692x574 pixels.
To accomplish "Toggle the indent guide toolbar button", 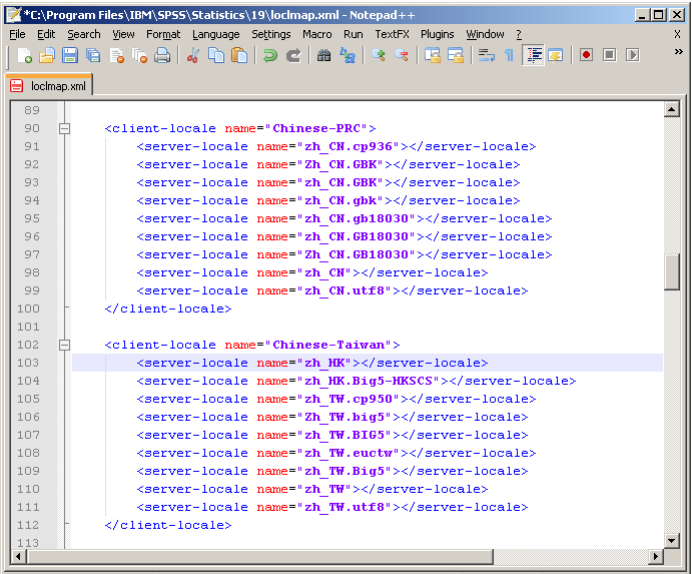I will point(533,56).
